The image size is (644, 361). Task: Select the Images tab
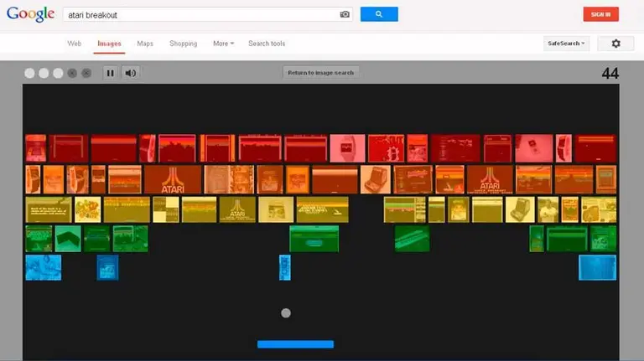[x=109, y=44]
